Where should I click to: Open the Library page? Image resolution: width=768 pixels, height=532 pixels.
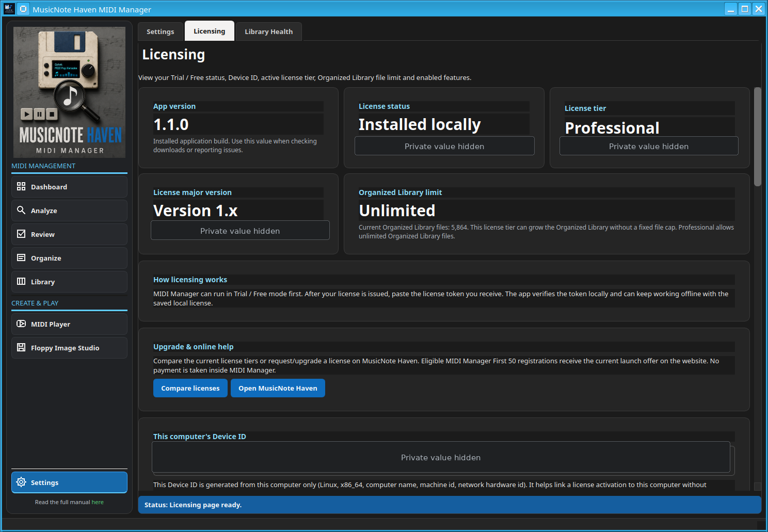pos(69,282)
